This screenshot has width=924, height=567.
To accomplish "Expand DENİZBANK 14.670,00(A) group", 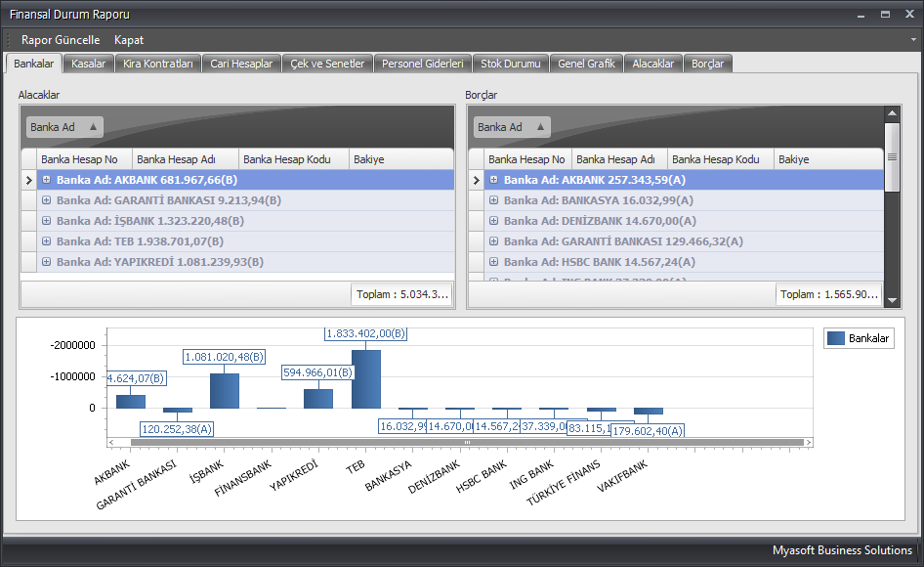I will [x=494, y=221].
